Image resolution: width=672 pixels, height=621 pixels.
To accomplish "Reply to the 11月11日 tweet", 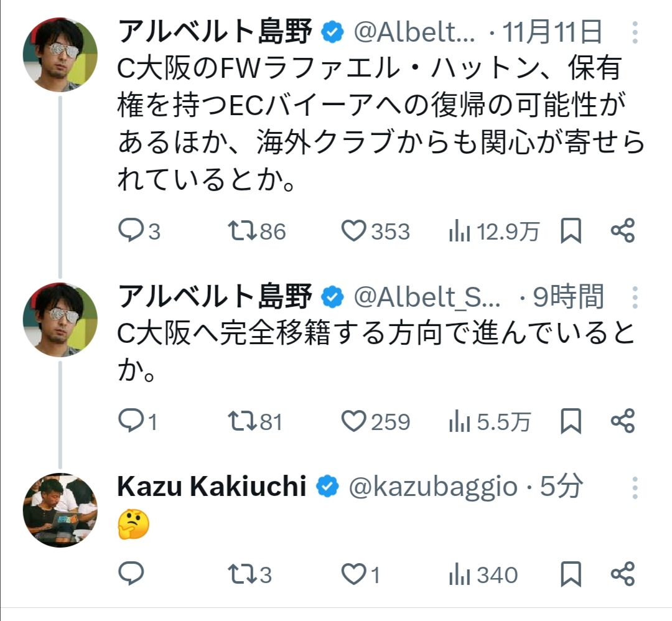I will (x=131, y=231).
